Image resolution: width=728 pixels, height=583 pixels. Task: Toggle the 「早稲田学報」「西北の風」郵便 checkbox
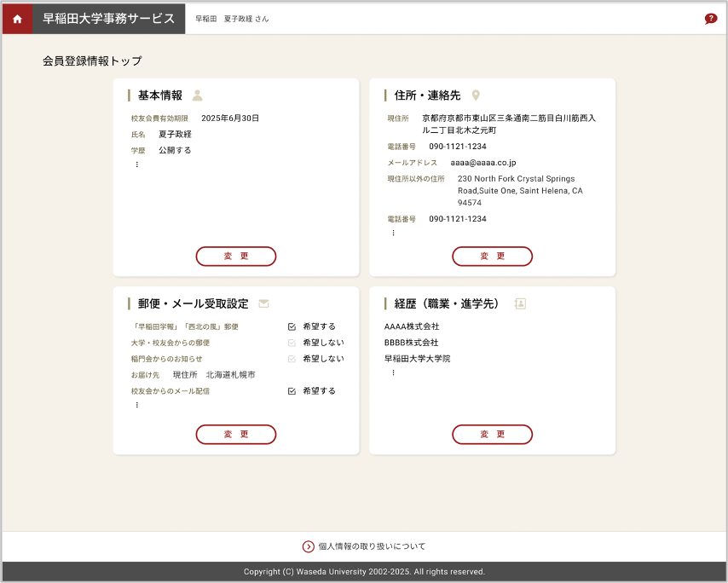(x=292, y=326)
